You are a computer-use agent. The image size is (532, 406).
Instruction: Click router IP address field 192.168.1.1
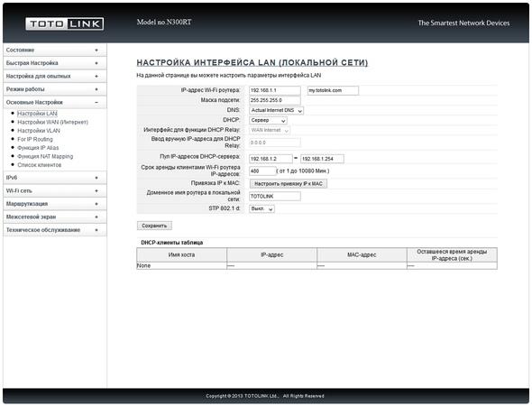(x=275, y=90)
